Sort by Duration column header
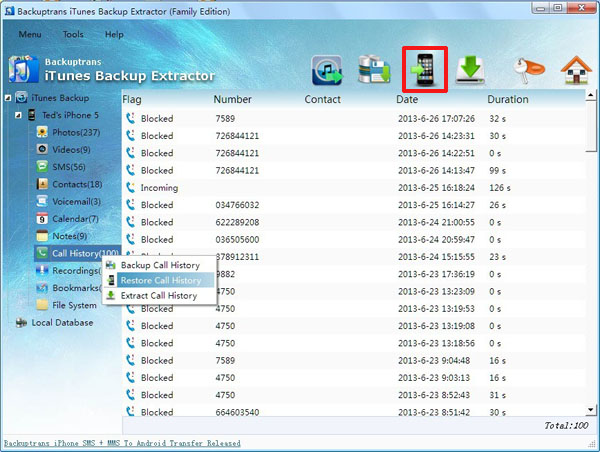Image resolution: width=600 pixels, height=452 pixels. pyautogui.click(x=508, y=100)
